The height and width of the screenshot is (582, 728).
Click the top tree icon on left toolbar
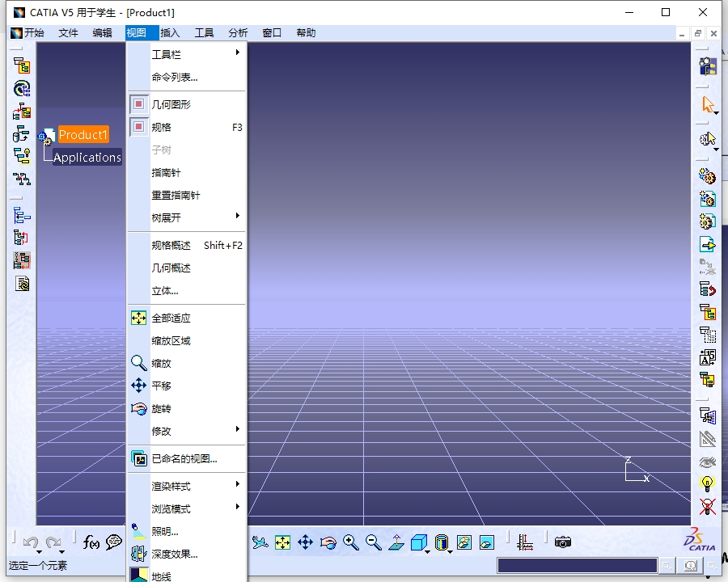pos(22,65)
